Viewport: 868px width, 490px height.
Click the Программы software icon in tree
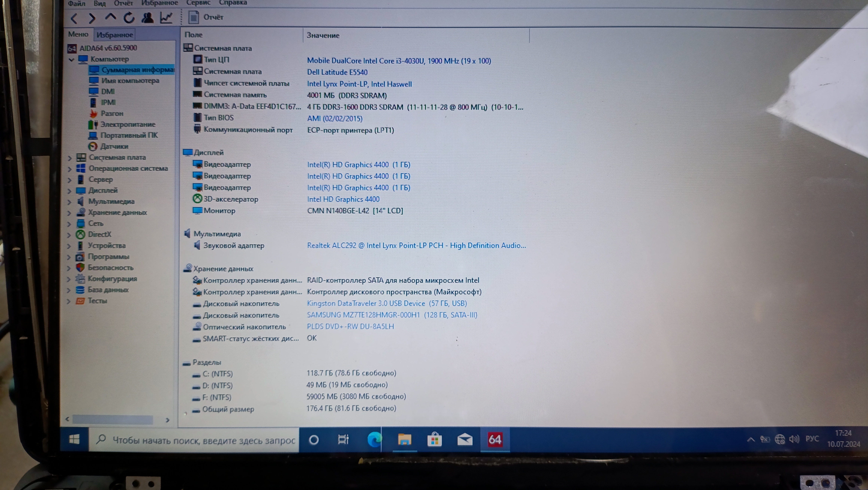[x=80, y=257]
